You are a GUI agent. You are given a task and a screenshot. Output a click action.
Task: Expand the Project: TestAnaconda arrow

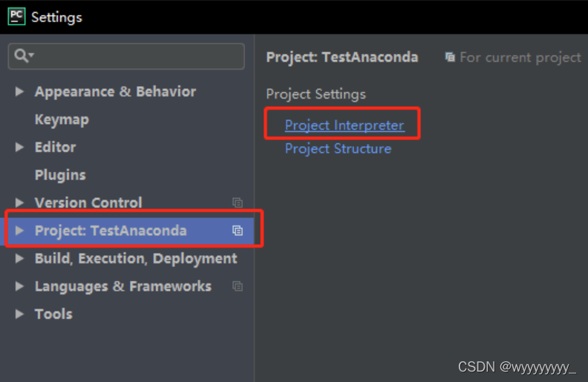click(x=19, y=231)
